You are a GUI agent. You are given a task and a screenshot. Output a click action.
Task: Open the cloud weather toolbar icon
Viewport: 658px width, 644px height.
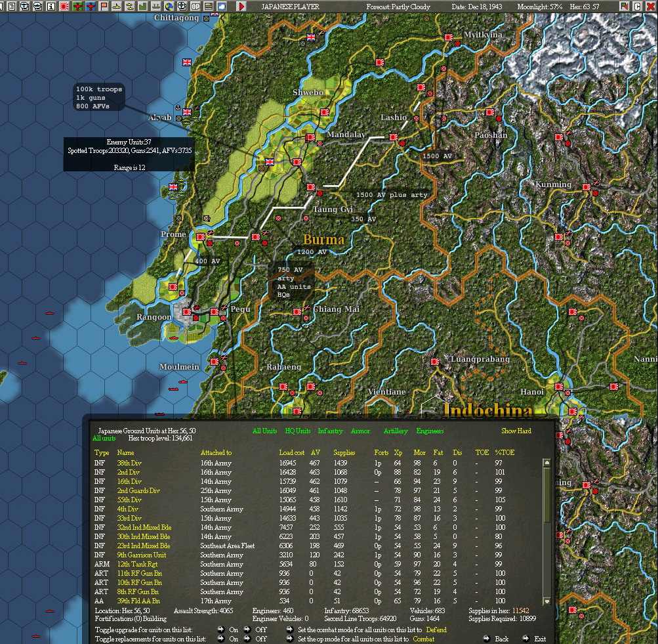click(221, 7)
